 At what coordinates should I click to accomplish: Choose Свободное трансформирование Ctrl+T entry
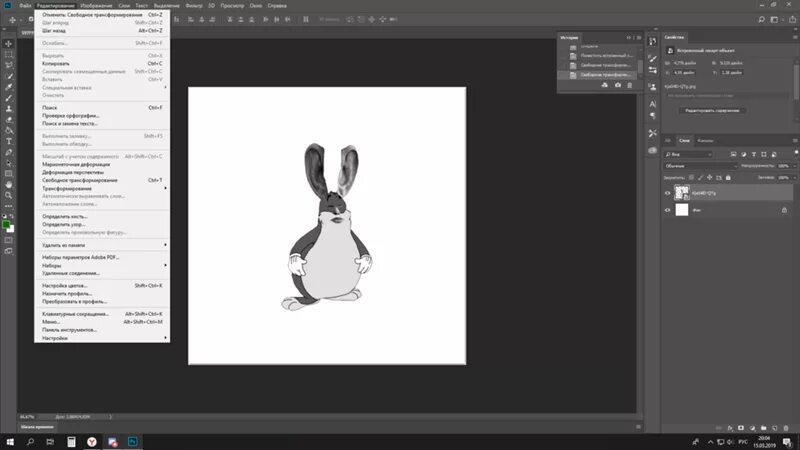click(x=102, y=180)
